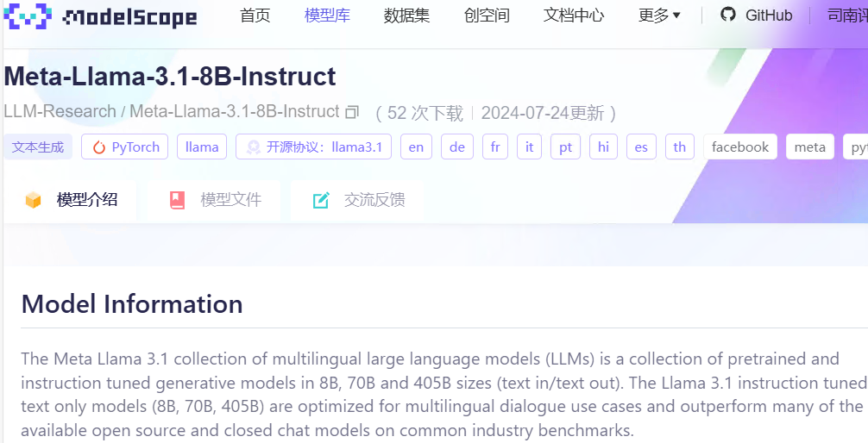Open the LLM-Research organization link

click(60, 112)
